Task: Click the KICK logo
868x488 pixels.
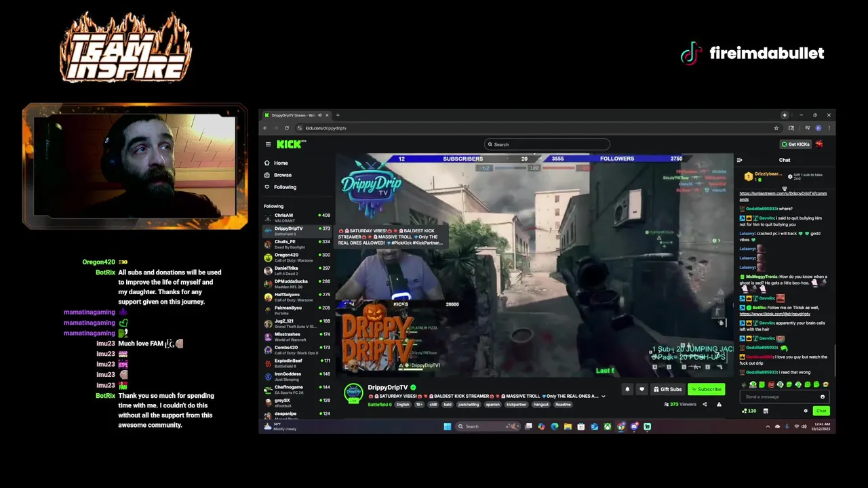Action: click(290, 144)
